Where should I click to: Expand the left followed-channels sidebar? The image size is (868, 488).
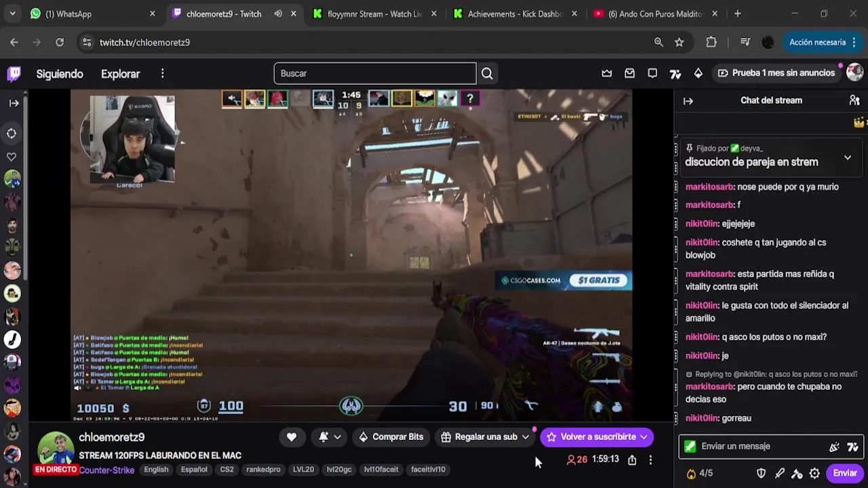[x=14, y=103]
